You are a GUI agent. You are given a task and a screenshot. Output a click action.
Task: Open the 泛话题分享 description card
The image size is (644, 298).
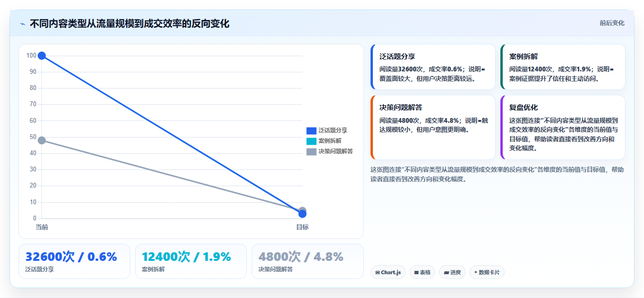click(x=433, y=67)
